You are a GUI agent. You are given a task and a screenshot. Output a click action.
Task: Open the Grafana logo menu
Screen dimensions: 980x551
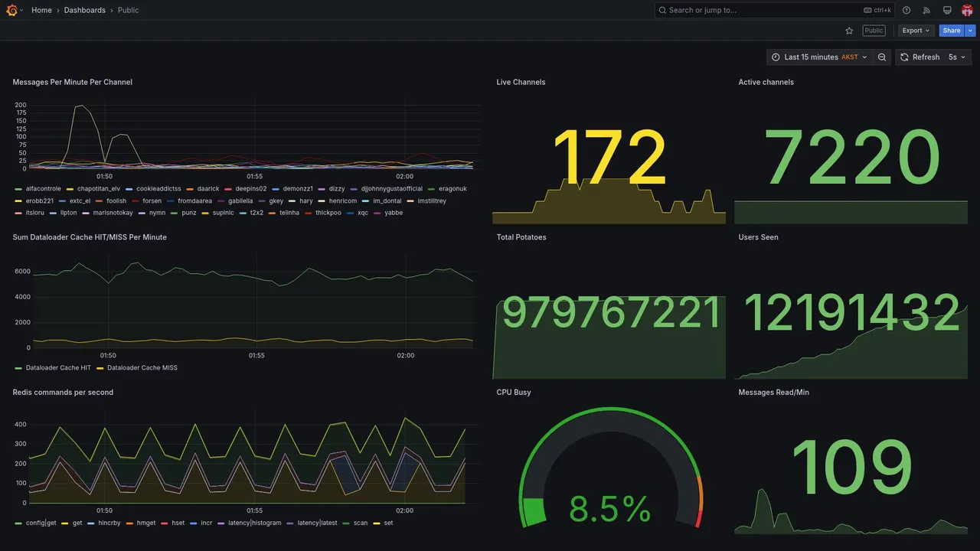pos(12,10)
